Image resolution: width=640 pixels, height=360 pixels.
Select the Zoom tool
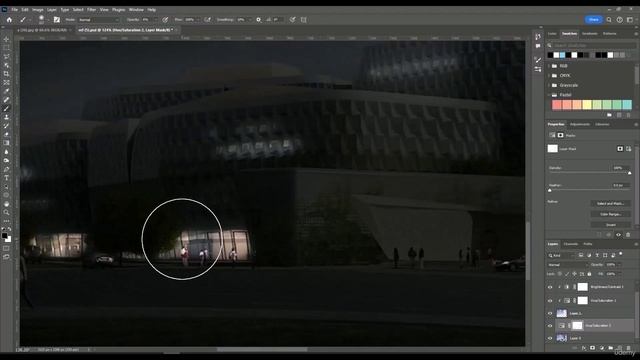6,212
